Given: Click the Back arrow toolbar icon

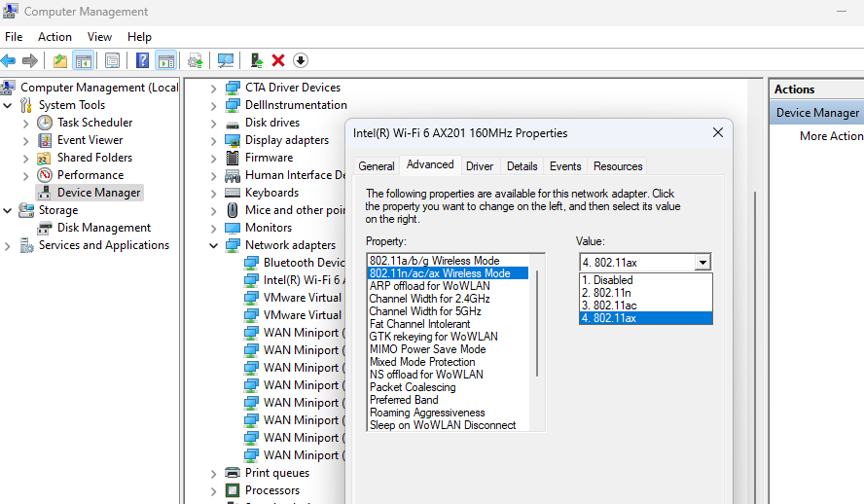Looking at the screenshot, I should [8, 60].
